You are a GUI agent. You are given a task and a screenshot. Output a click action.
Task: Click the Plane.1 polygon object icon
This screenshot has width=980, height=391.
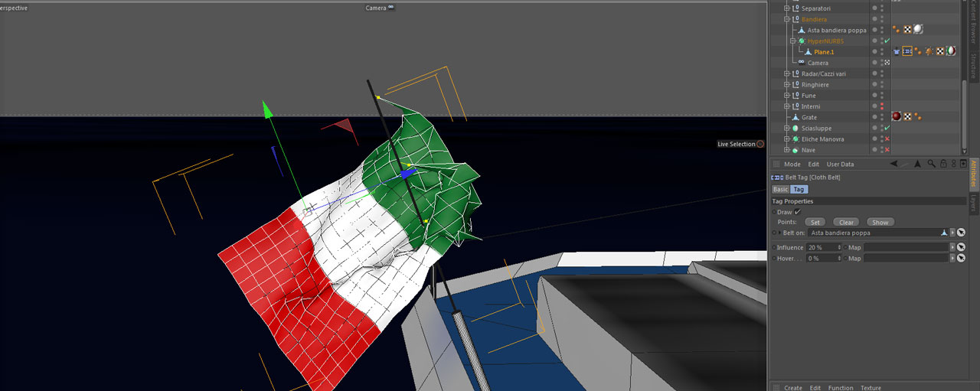point(808,52)
